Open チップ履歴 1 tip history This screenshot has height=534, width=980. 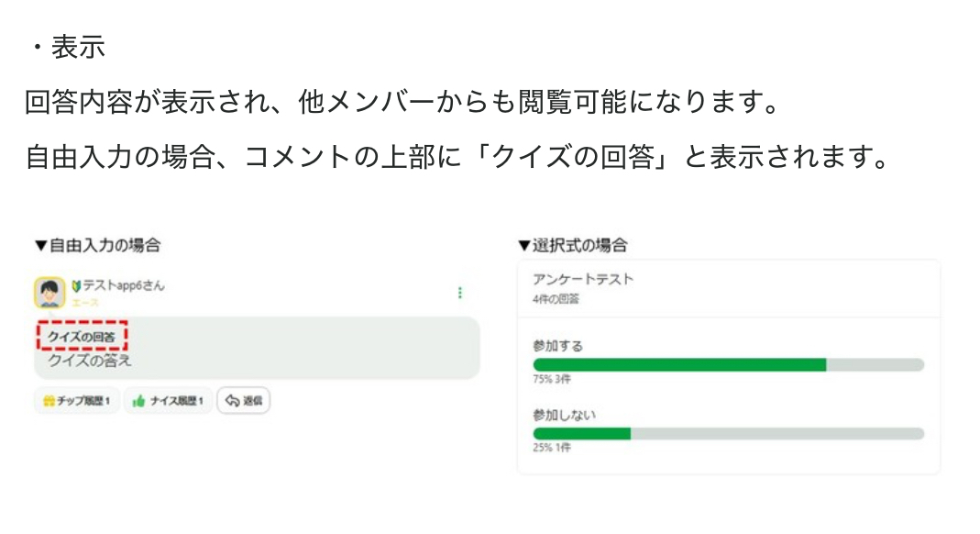(x=77, y=401)
